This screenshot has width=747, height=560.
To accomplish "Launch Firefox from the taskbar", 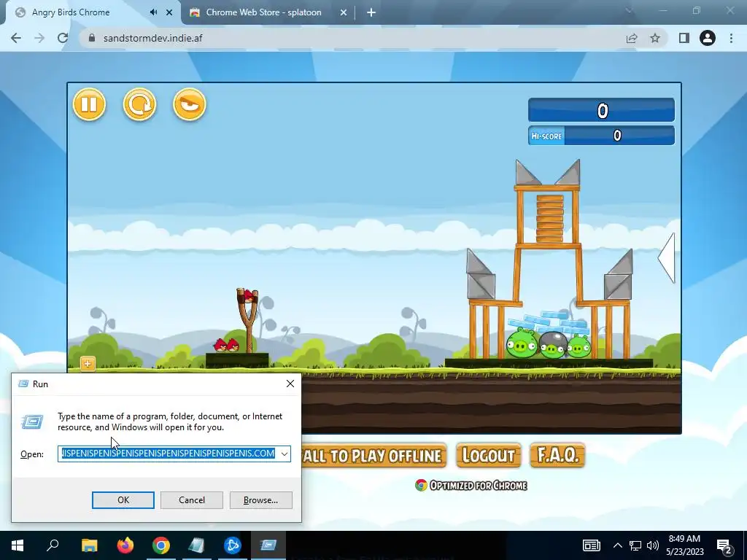I will click(125, 545).
